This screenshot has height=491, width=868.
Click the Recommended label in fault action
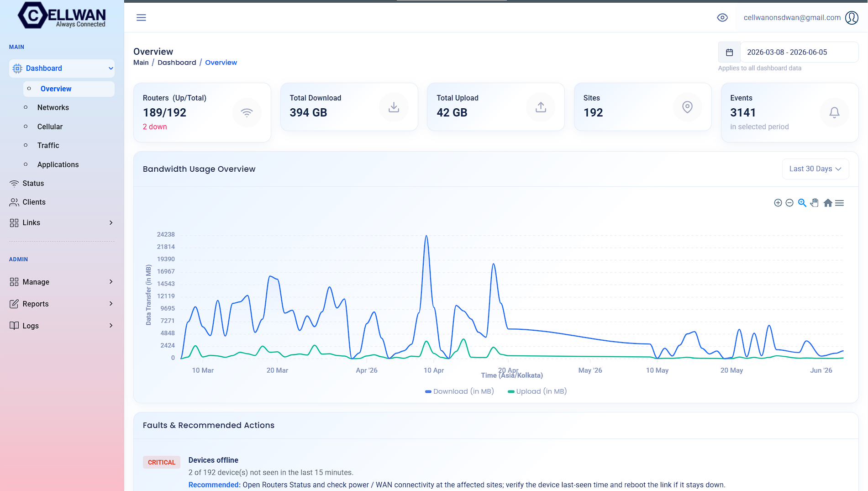(x=214, y=485)
